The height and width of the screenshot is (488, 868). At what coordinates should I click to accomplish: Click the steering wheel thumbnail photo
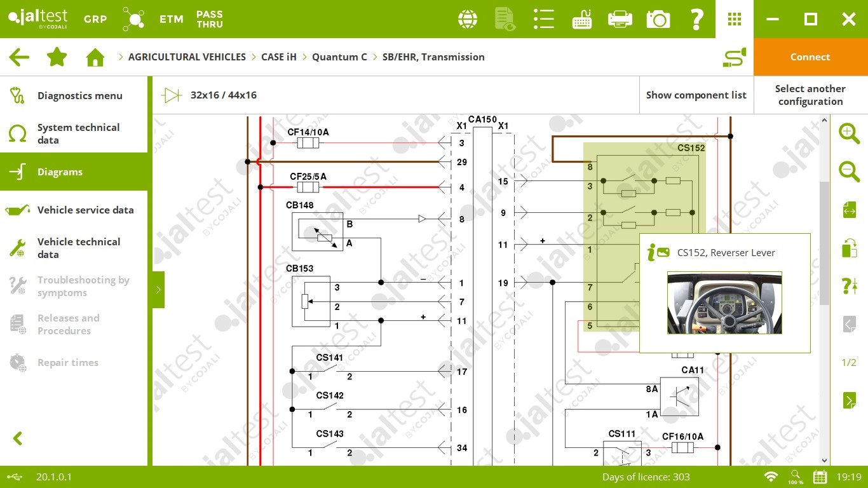724,303
